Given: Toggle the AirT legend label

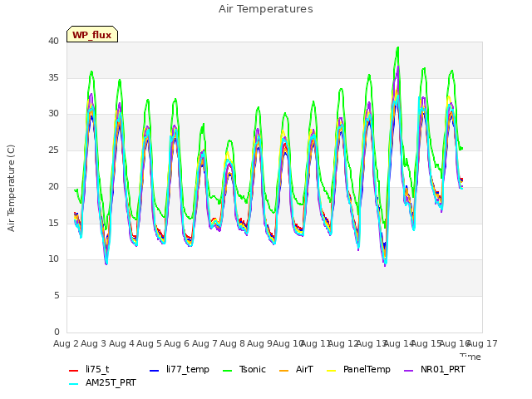Looking at the screenshot, I should 304,369.
